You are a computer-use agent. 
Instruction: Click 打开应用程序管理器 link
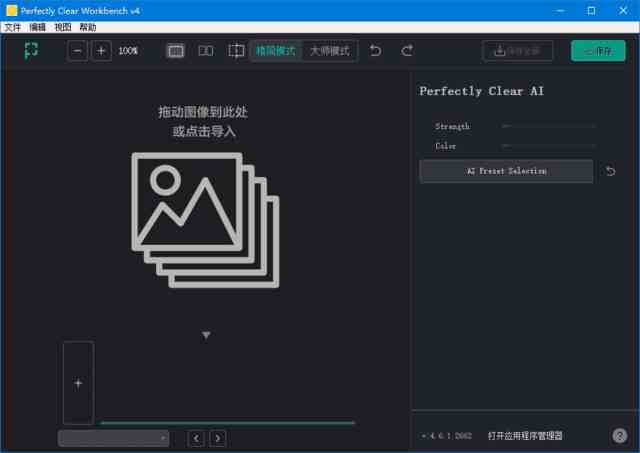pos(525,435)
